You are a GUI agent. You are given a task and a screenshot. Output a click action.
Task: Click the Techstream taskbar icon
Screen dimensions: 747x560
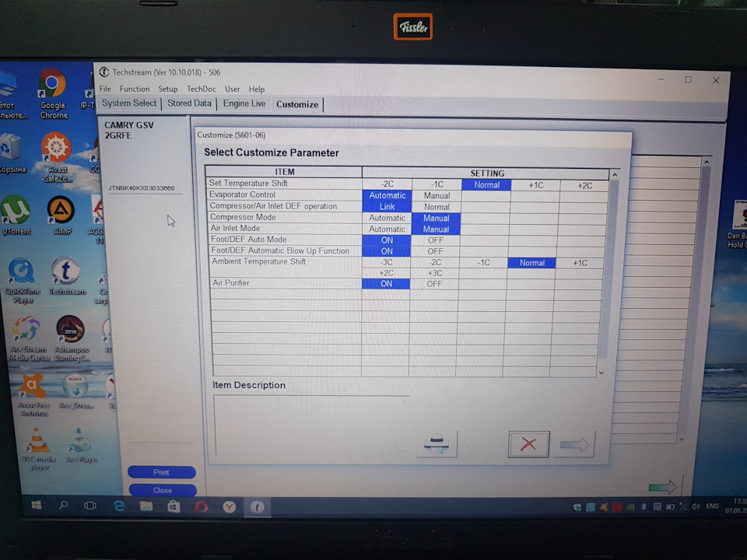coord(258,507)
